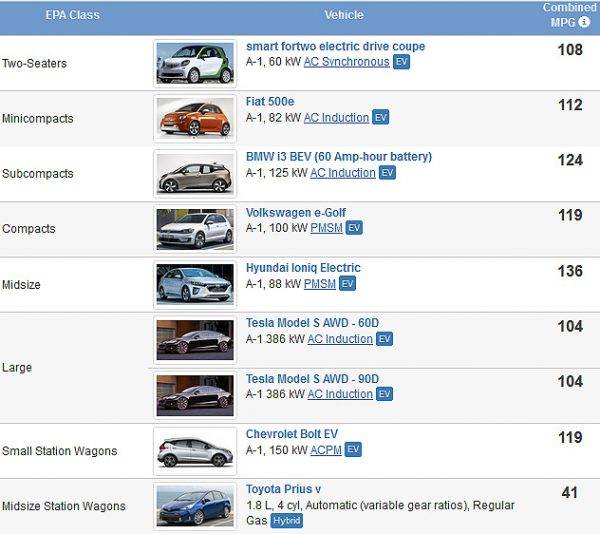Click the BMW i3 car thumbnail
Screen dimensions: 600x534
click(195, 174)
